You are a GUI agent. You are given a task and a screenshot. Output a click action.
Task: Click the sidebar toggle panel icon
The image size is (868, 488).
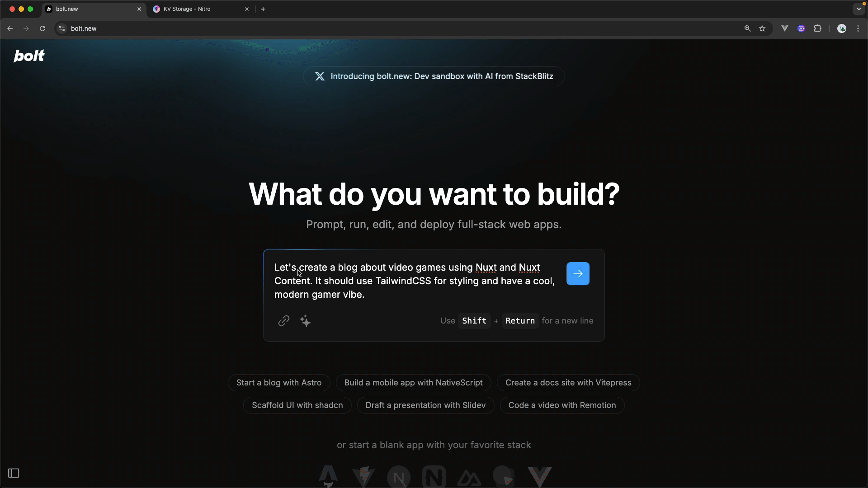tap(13, 473)
